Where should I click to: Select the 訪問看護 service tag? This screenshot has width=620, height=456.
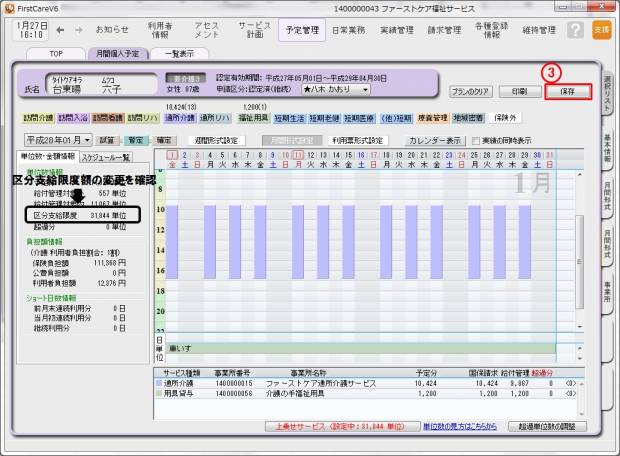(108, 117)
